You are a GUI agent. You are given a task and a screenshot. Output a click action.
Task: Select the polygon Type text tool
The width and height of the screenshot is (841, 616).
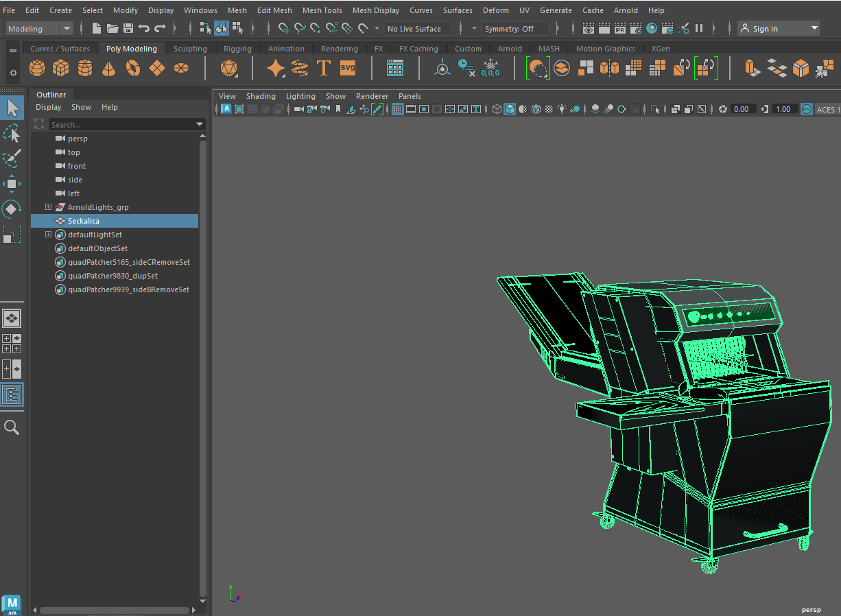point(324,69)
